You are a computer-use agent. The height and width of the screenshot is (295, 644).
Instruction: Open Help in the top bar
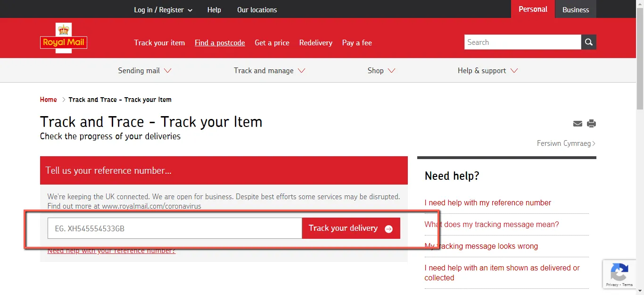click(x=214, y=9)
